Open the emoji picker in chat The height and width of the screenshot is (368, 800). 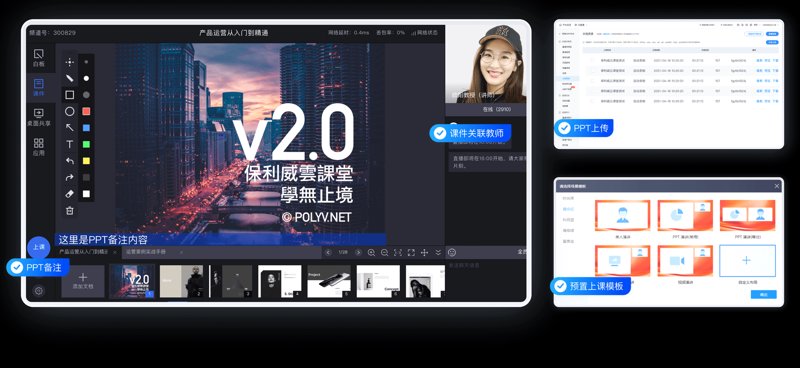(x=452, y=252)
